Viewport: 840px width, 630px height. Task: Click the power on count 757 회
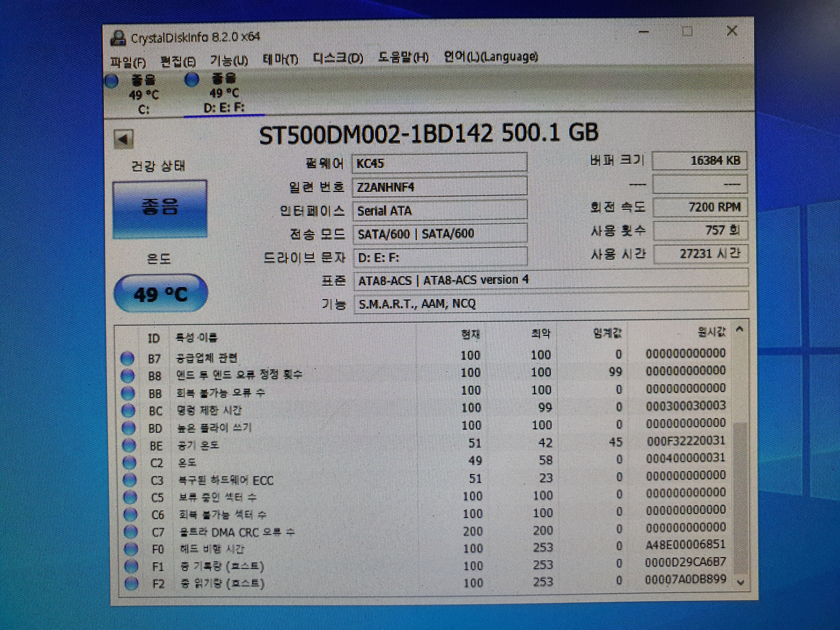[701, 230]
